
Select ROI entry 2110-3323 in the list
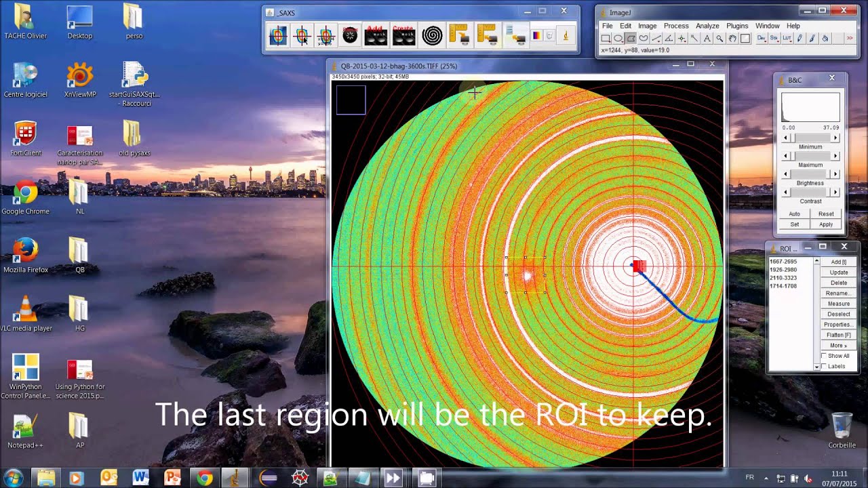791,278
